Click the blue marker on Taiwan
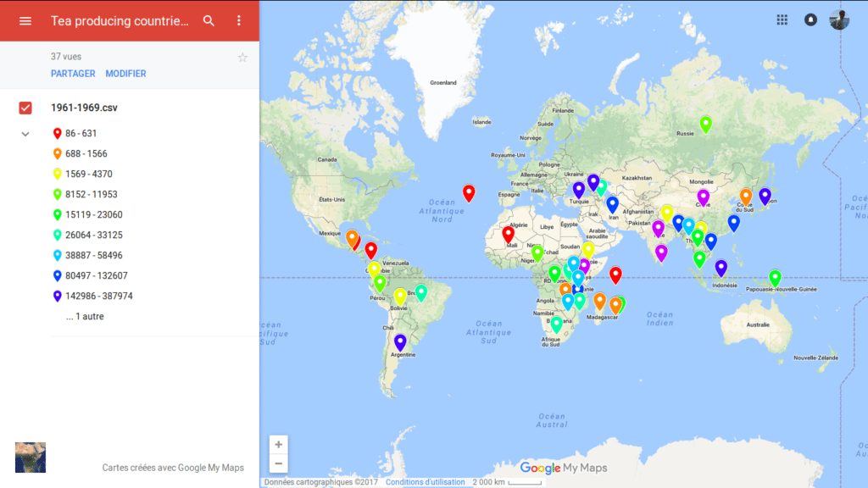The image size is (868, 488). click(x=733, y=223)
